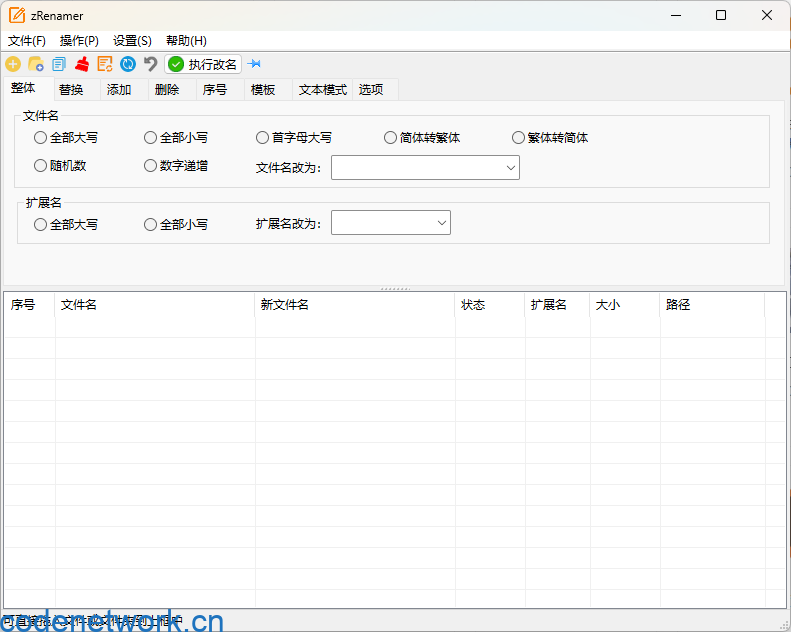Open the 文件(F) menu

[x=27, y=41]
